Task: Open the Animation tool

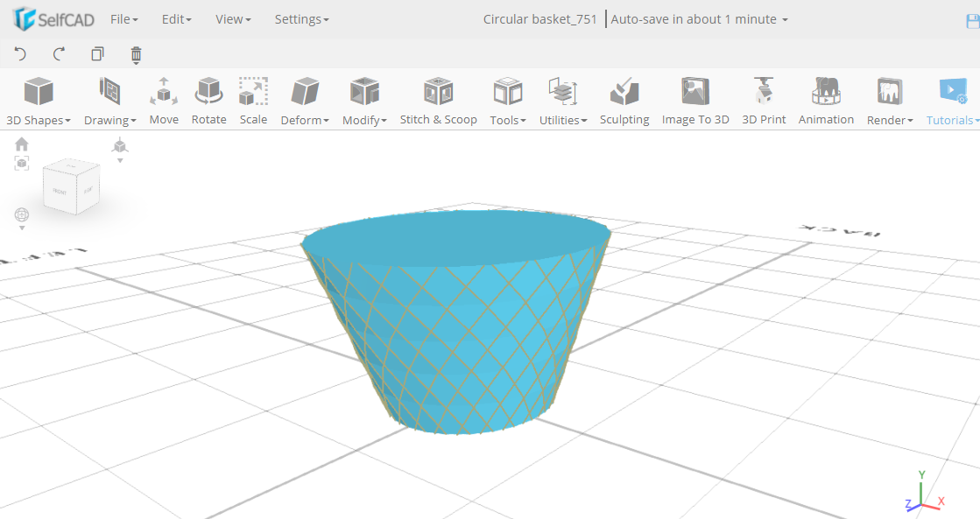Action: 826,101
